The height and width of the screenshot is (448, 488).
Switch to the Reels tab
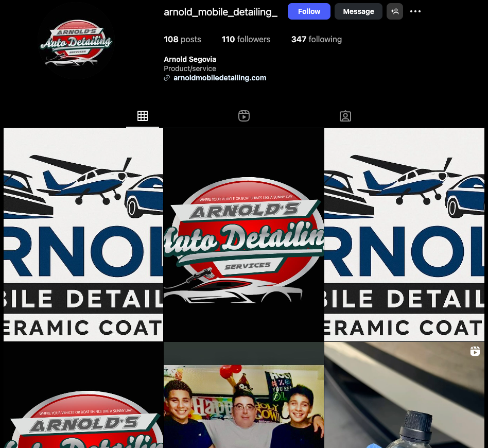click(244, 116)
